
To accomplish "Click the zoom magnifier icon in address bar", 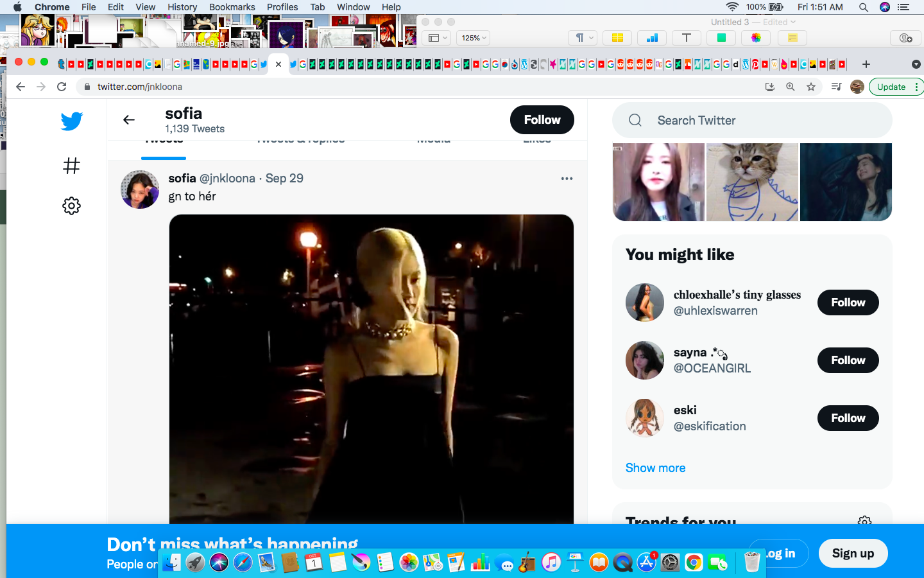I will tap(791, 87).
